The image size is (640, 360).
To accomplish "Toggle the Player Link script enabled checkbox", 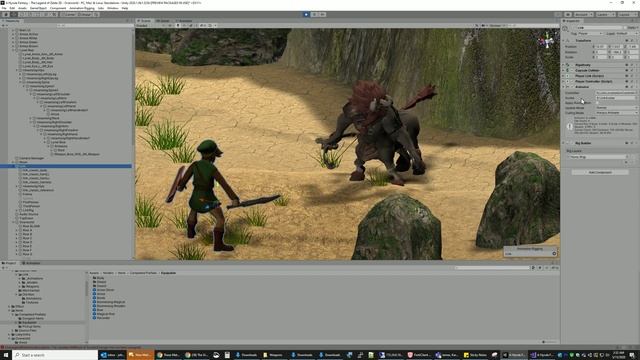I will pyautogui.click(x=572, y=76).
